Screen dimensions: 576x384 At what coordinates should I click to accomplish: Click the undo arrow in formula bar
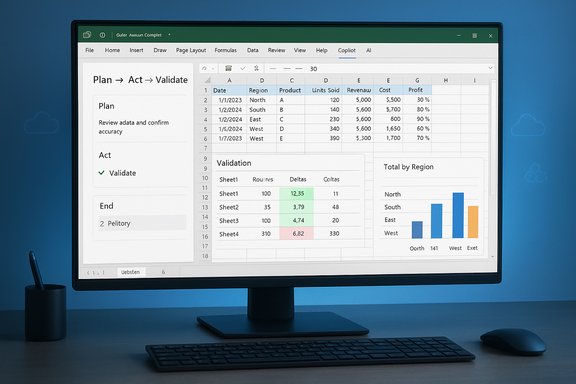point(204,68)
